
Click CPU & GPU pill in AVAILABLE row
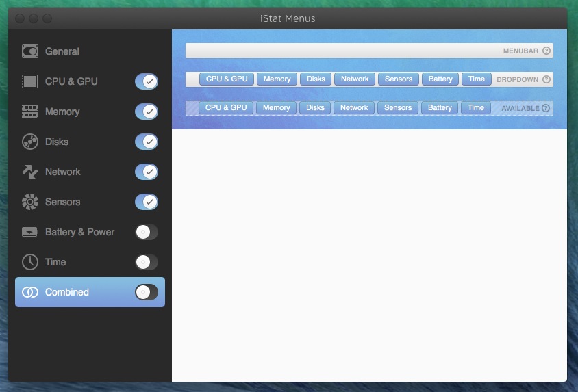[225, 108]
